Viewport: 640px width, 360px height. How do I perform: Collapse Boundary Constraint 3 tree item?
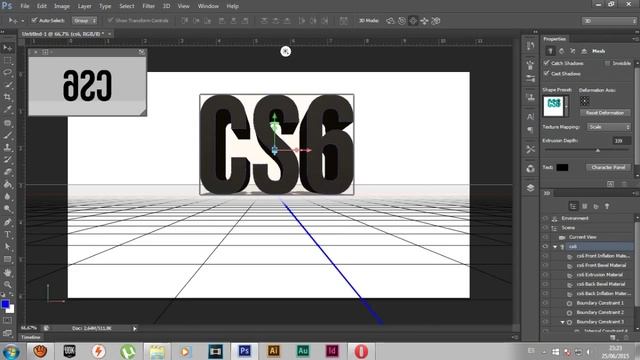(x=562, y=322)
